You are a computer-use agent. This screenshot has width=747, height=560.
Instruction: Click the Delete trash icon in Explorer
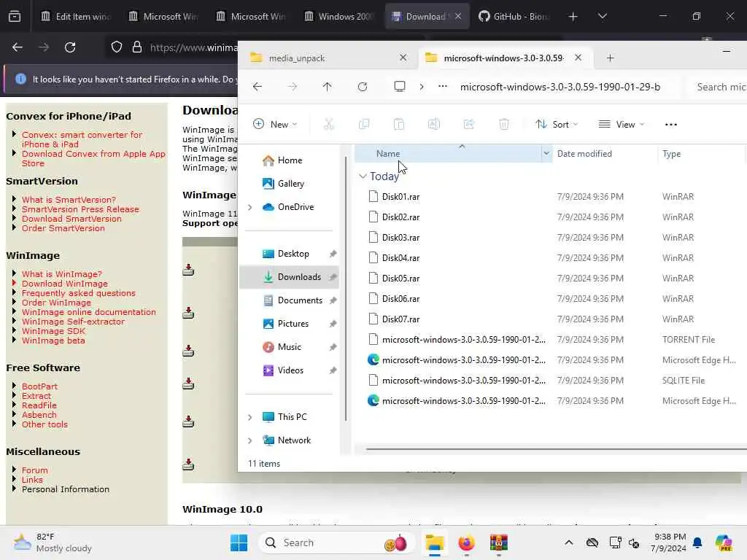coord(503,124)
